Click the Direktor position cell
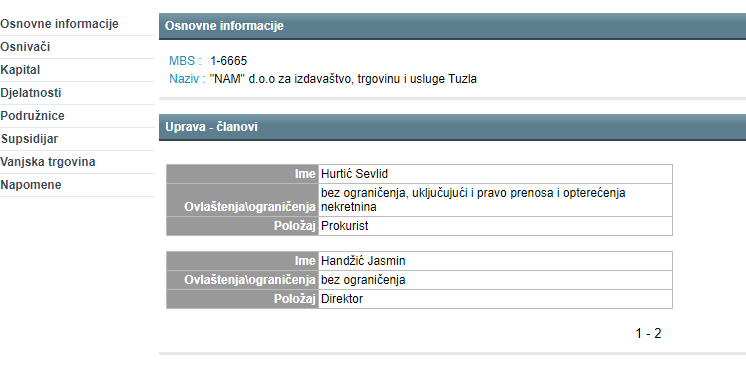This screenshot has width=746, height=378. pyautogui.click(x=495, y=299)
